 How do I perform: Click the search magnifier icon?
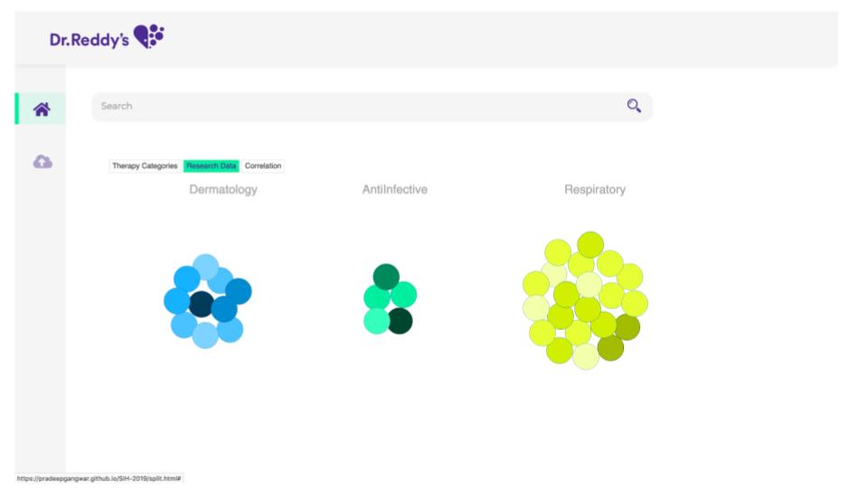[634, 106]
